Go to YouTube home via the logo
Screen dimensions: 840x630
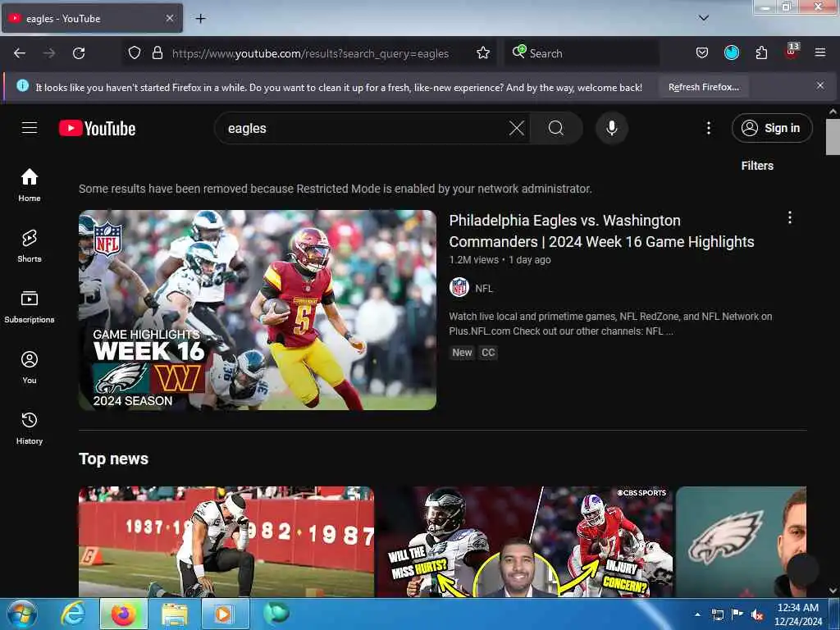coord(97,129)
